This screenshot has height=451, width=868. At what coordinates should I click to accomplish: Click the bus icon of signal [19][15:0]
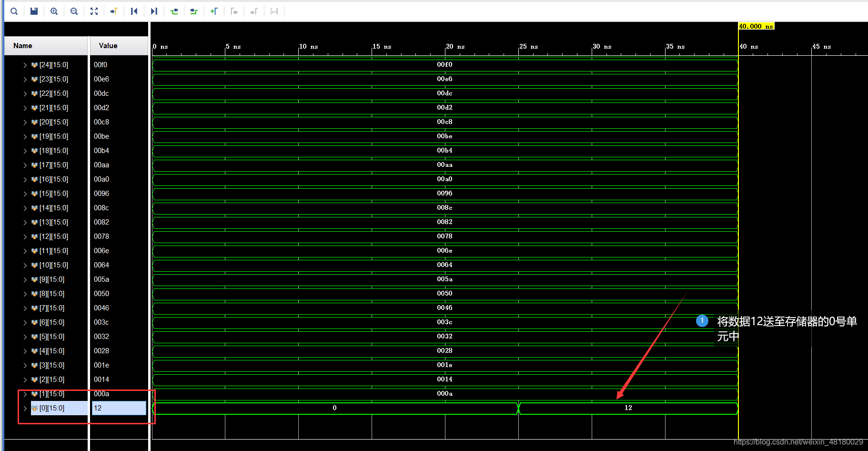(x=34, y=136)
